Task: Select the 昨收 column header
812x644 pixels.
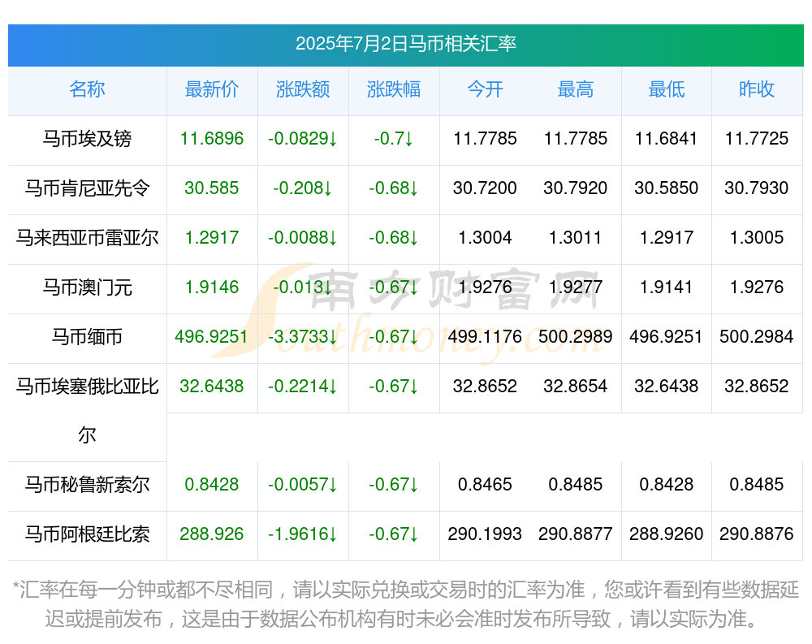Action: click(x=757, y=89)
